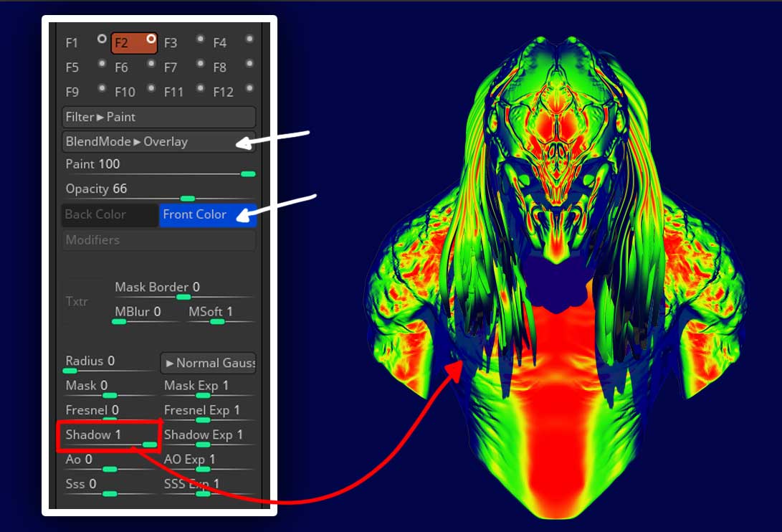
Task: Enable the dot next to F3
Action: pyautogui.click(x=200, y=39)
